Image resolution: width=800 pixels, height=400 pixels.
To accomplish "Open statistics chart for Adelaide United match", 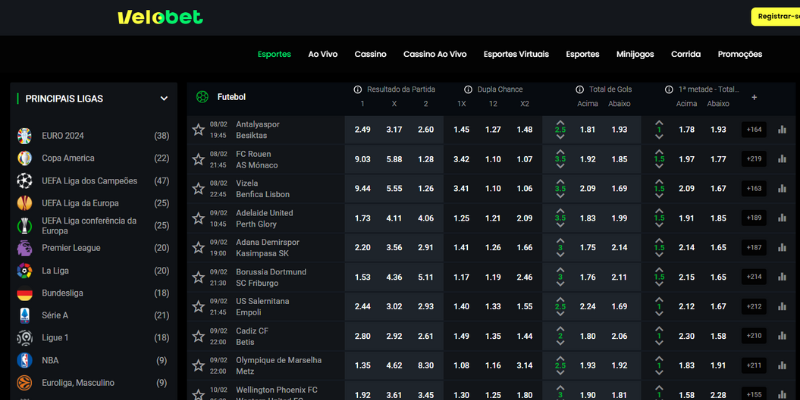I will [782, 218].
